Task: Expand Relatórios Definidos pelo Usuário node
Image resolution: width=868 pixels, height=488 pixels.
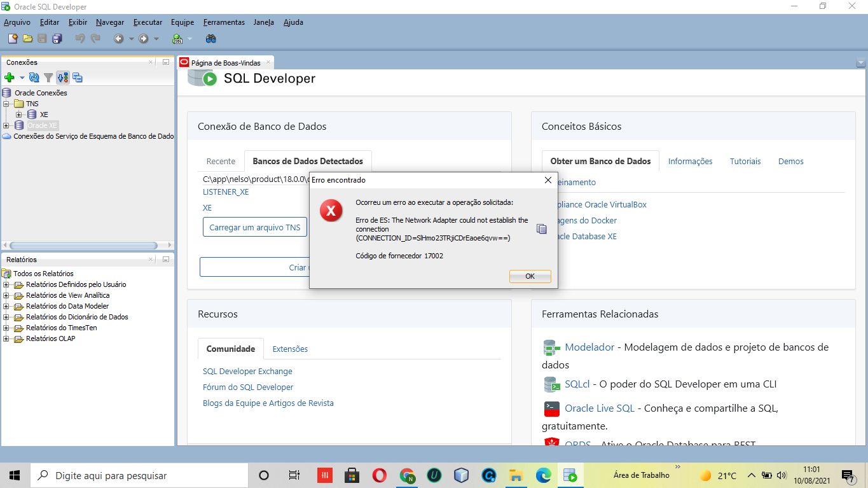Action: [6, 284]
